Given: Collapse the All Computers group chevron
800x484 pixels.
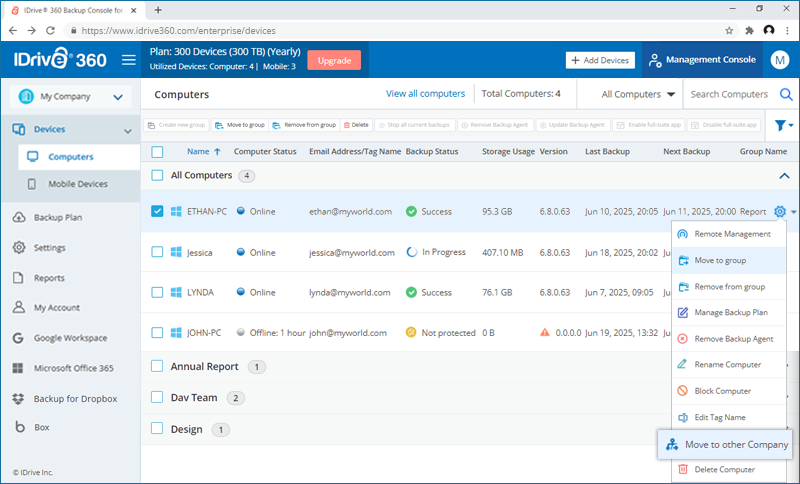Looking at the screenshot, I should click(x=783, y=176).
